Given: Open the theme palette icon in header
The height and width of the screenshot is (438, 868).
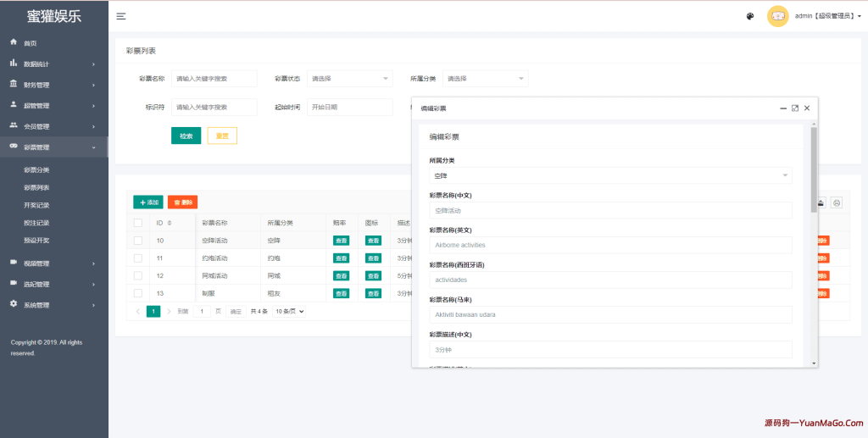Looking at the screenshot, I should point(750,16).
